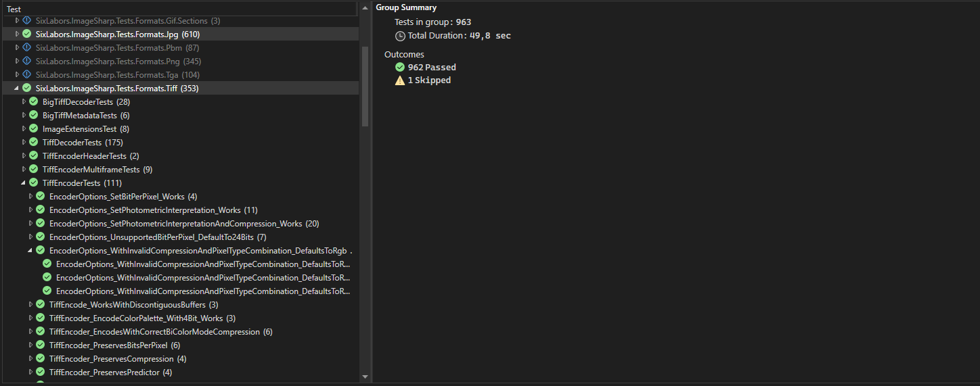Viewport: 980px width, 386px height.
Task: Expand TiffEncoder_PreservesCompression node arrow
Action: click(30, 358)
